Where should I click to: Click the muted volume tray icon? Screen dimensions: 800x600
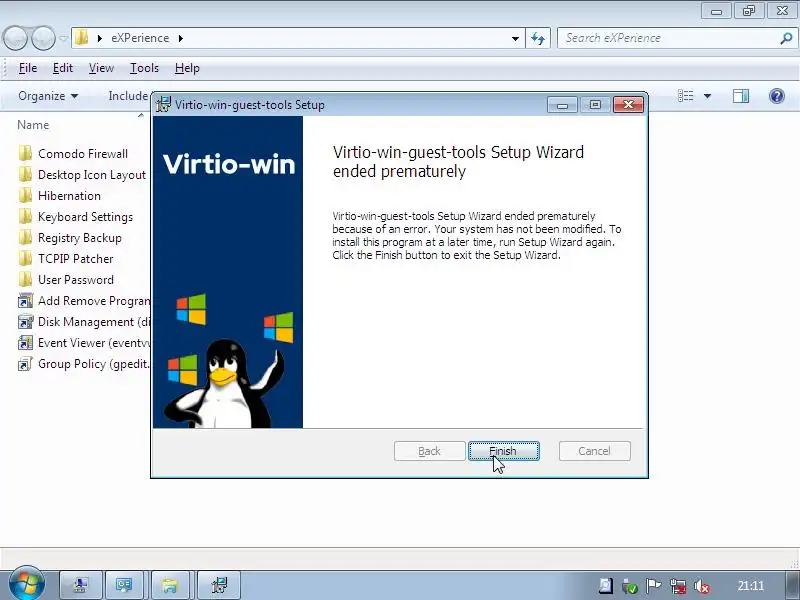[x=702, y=586]
